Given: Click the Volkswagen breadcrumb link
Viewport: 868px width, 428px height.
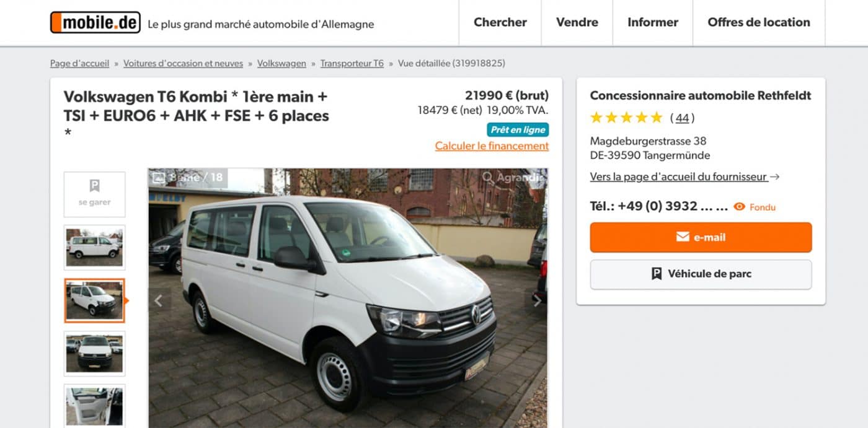Looking at the screenshot, I should click(281, 63).
